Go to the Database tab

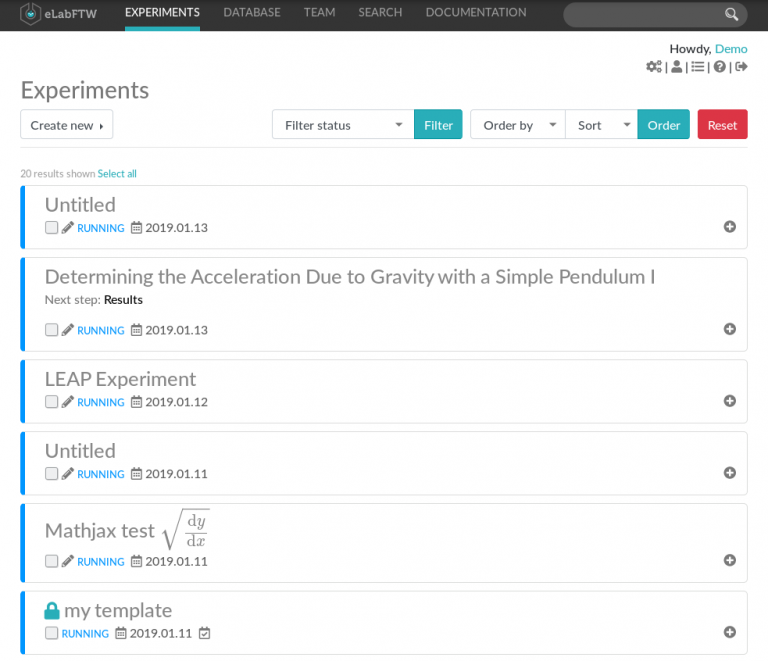click(x=252, y=13)
